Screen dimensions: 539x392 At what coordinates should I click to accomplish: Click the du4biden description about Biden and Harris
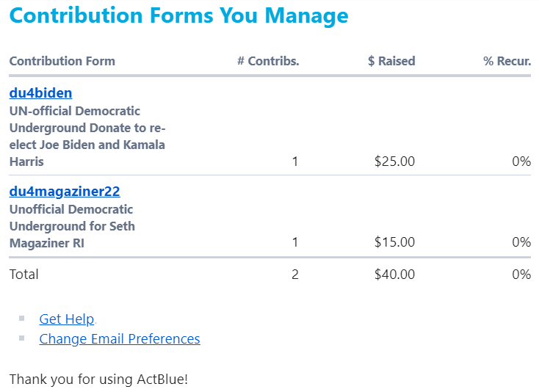pyautogui.click(x=87, y=137)
